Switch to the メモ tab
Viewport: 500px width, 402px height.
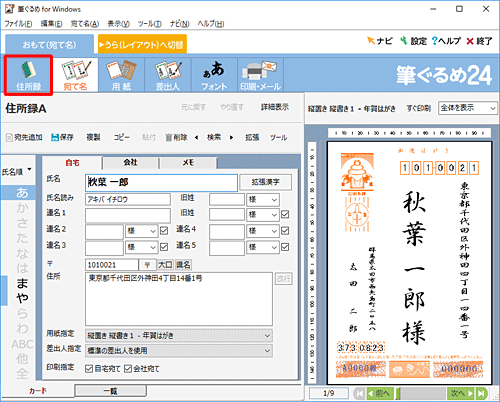(188, 162)
